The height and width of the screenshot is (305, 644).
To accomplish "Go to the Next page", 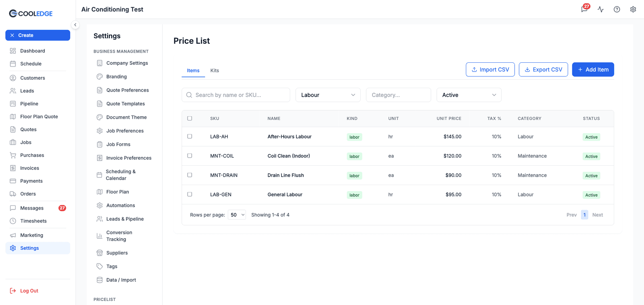I will (x=598, y=215).
